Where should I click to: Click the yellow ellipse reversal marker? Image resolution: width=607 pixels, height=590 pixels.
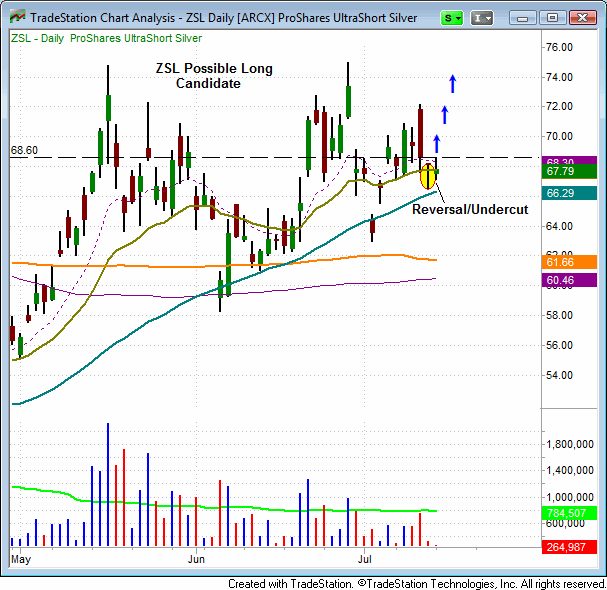pos(428,175)
